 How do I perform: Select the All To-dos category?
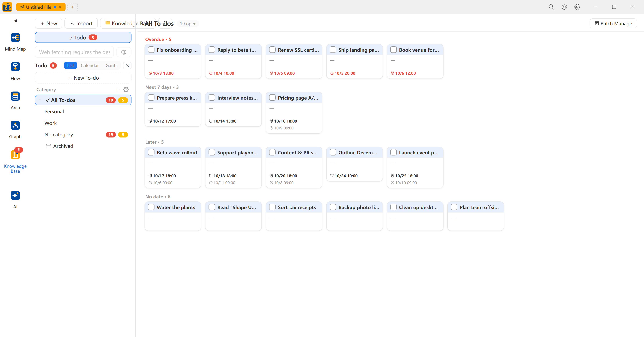pyautogui.click(x=83, y=100)
